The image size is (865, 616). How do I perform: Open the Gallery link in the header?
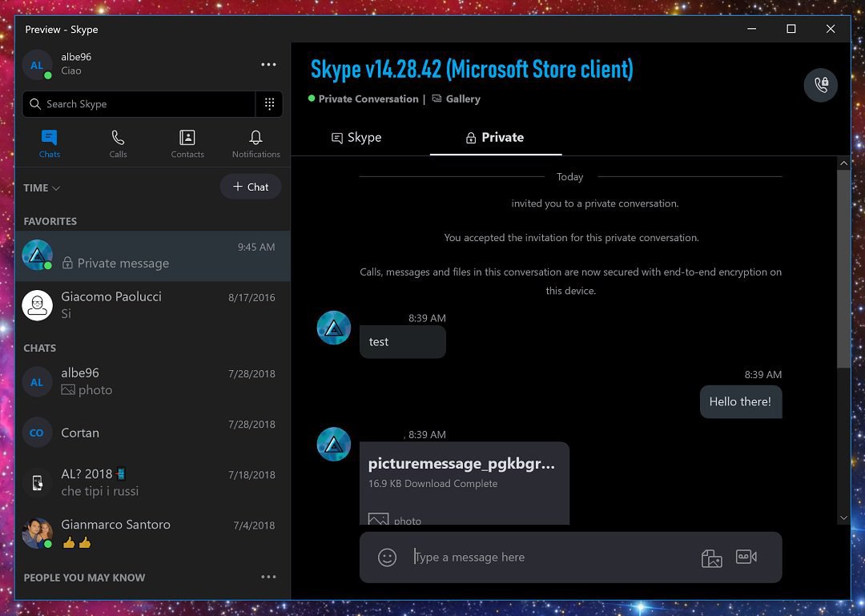pyautogui.click(x=457, y=99)
